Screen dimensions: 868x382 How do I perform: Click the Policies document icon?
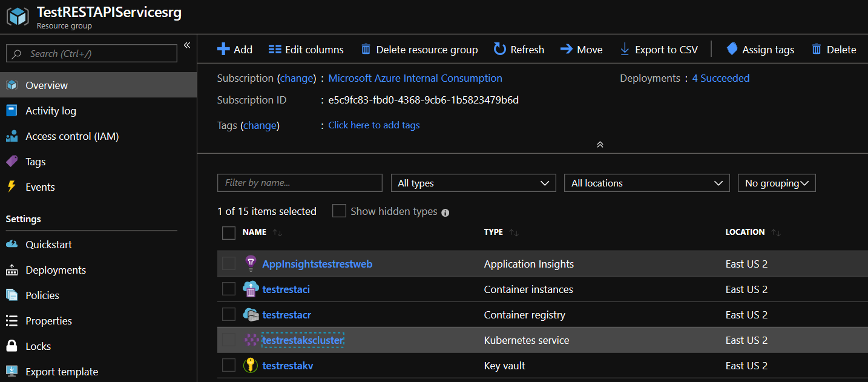tap(12, 295)
